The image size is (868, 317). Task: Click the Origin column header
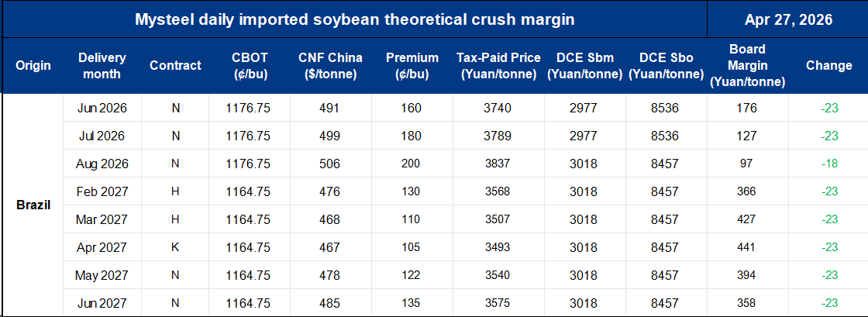33,66
